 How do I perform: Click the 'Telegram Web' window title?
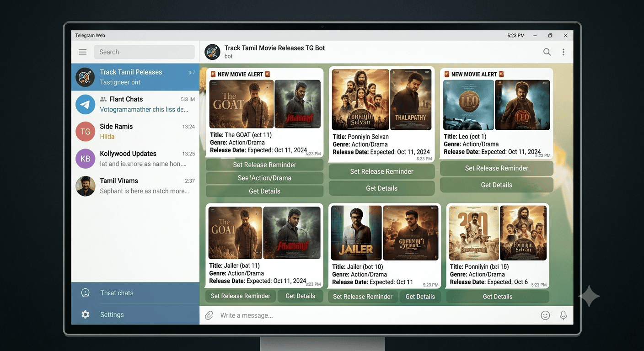90,36
